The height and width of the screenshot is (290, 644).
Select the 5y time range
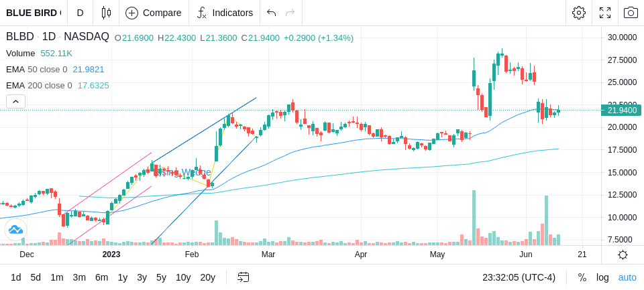161,278
